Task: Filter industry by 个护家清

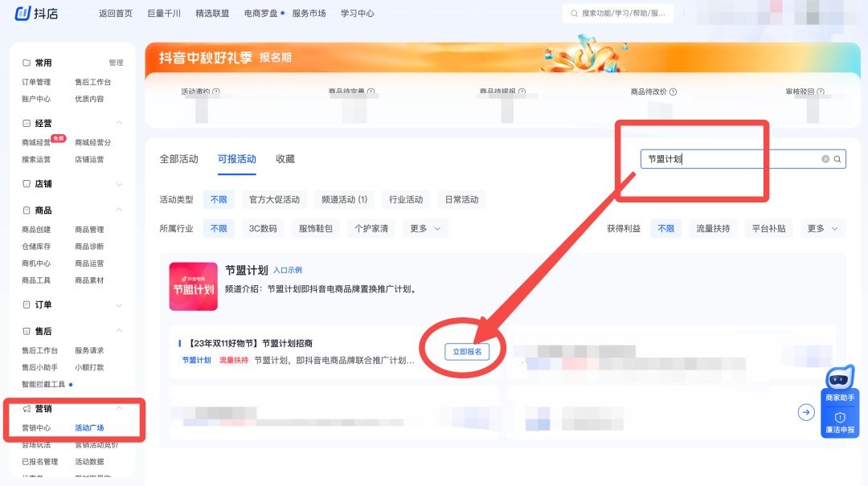Action: [371, 229]
